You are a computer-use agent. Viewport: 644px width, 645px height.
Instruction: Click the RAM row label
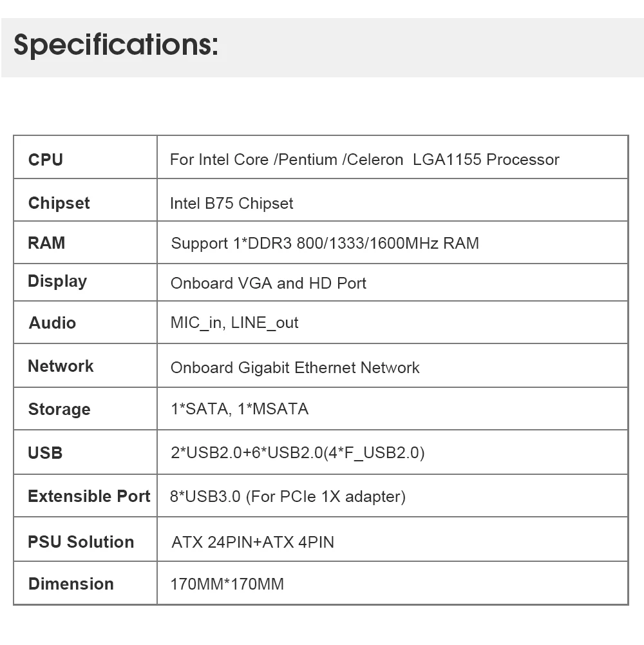pyautogui.click(x=46, y=243)
